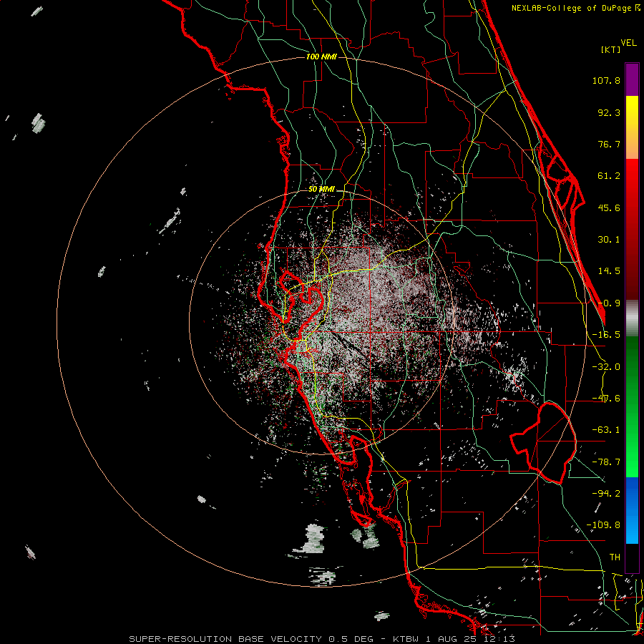Select the -63.1 legend value
644x644 pixels.
606,430
